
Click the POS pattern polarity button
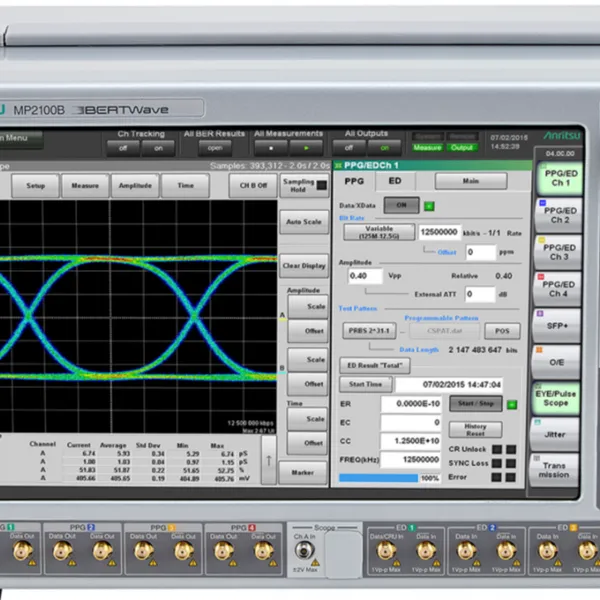point(502,331)
